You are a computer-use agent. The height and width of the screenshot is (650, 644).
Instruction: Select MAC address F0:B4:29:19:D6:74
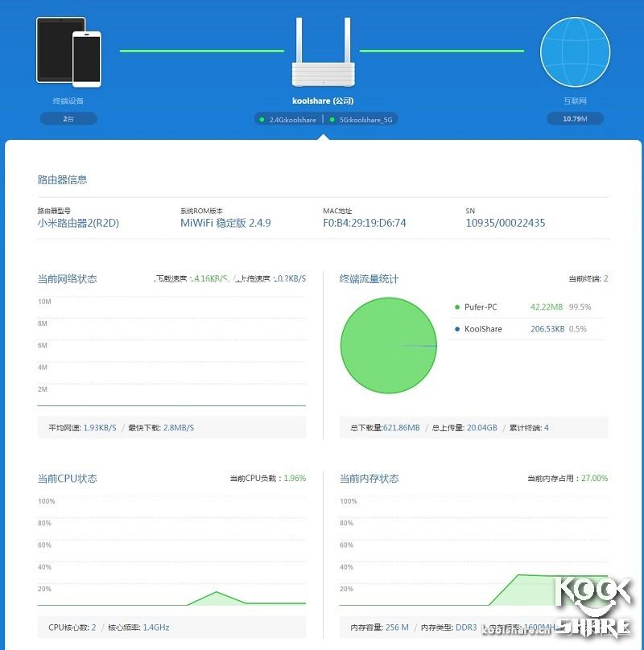point(365,223)
